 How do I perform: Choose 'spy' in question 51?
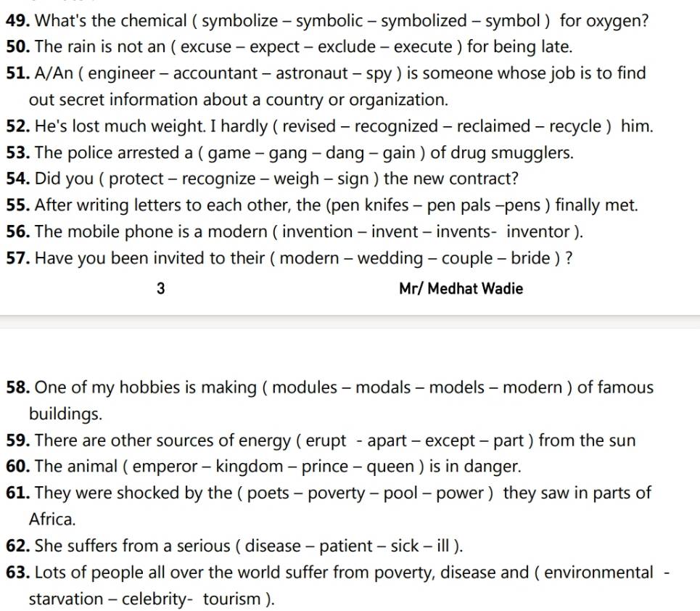tap(379, 74)
